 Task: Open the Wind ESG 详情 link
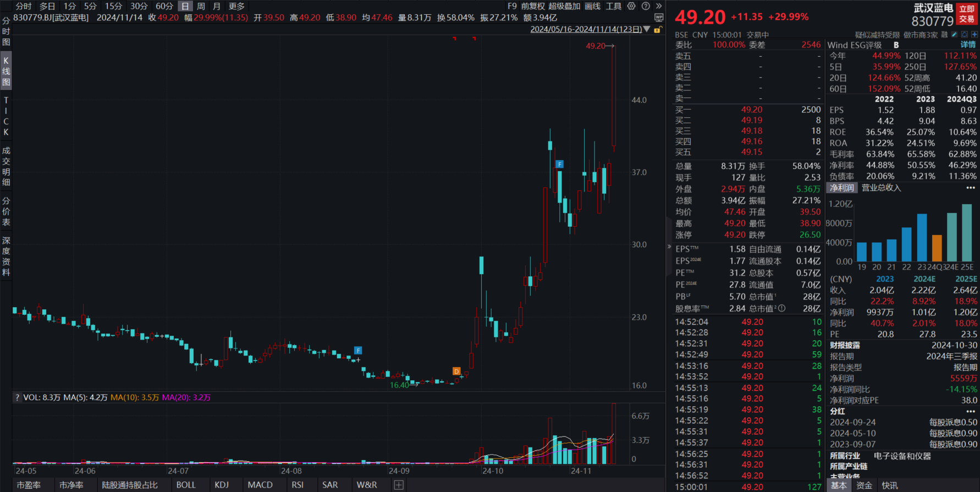coord(967,45)
